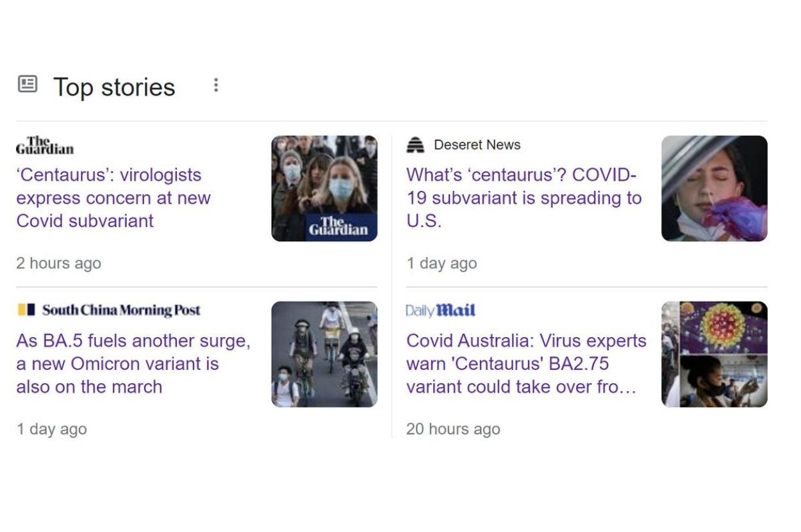This screenshot has width=801, height=532.
Task: Open the Covid Australia Daily Mail headline
Action: [526, 363]
